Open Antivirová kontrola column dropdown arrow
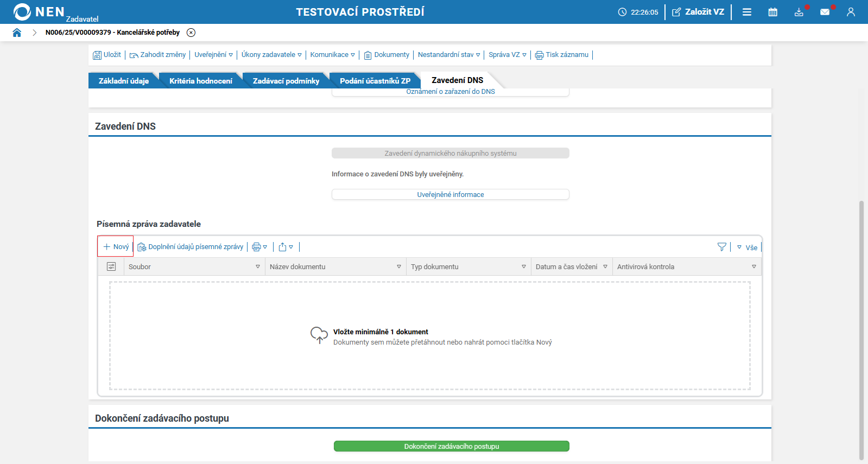This screenshot has height=464, width=868. coord(754,266)
